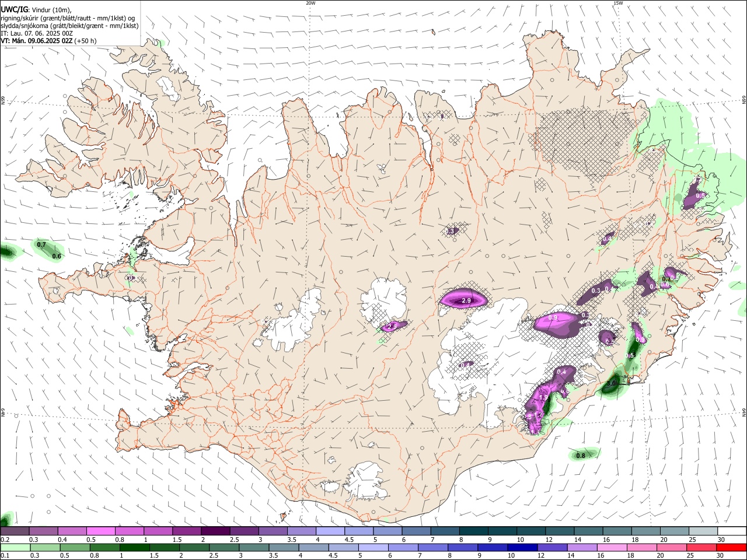Choose the lavender swatch labeled 4 in upper row

[x=329, y=531]
